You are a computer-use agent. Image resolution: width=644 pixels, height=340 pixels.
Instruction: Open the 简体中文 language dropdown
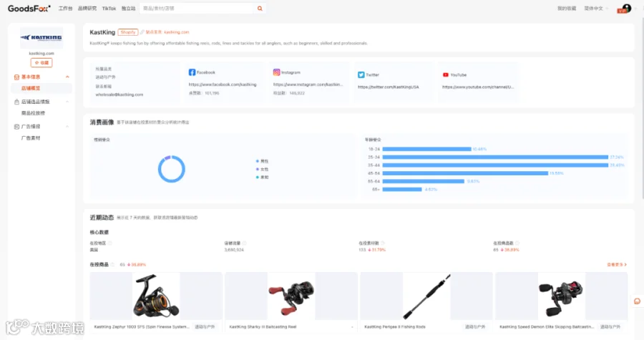coord(596,9)
